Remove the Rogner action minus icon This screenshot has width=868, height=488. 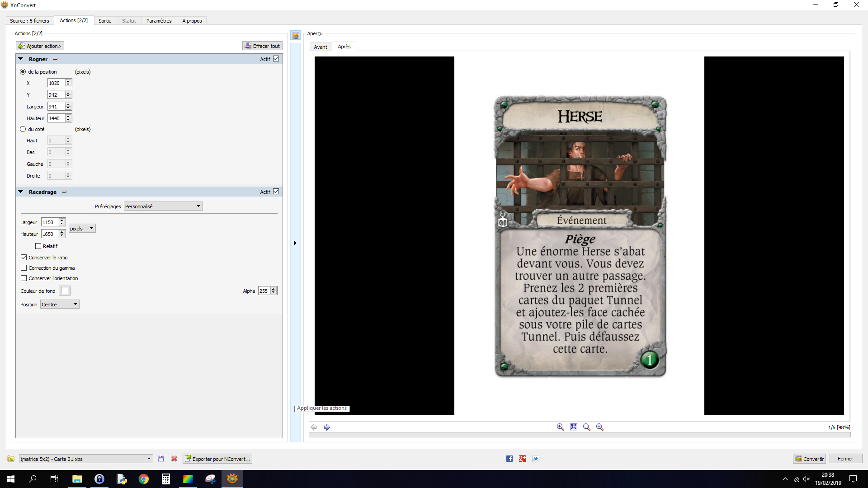55,59
